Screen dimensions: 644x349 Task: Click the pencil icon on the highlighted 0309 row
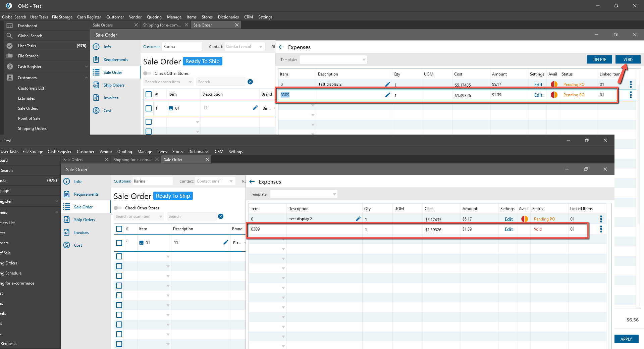click(x=387, y=95)
